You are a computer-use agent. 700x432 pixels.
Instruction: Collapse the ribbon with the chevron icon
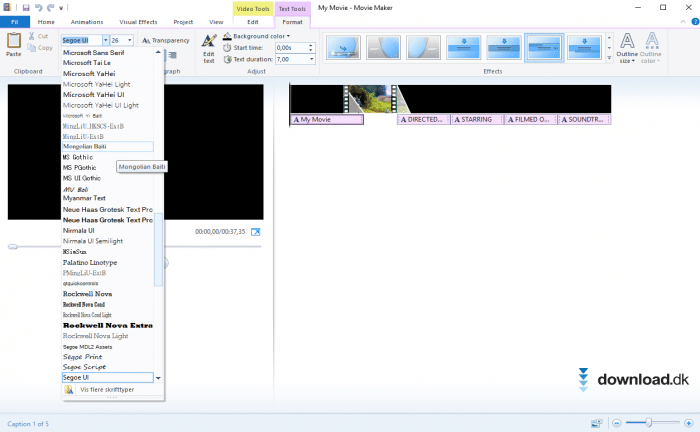683,21
